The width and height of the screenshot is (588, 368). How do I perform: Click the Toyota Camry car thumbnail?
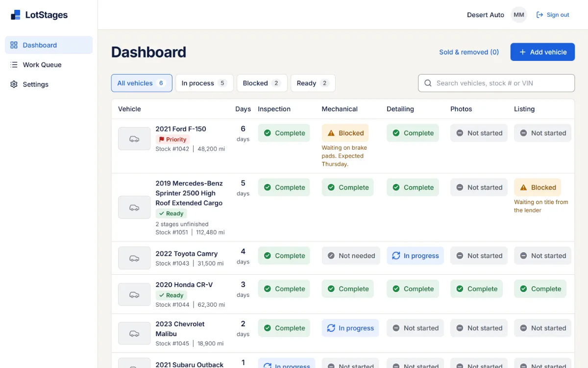(134, 258)
